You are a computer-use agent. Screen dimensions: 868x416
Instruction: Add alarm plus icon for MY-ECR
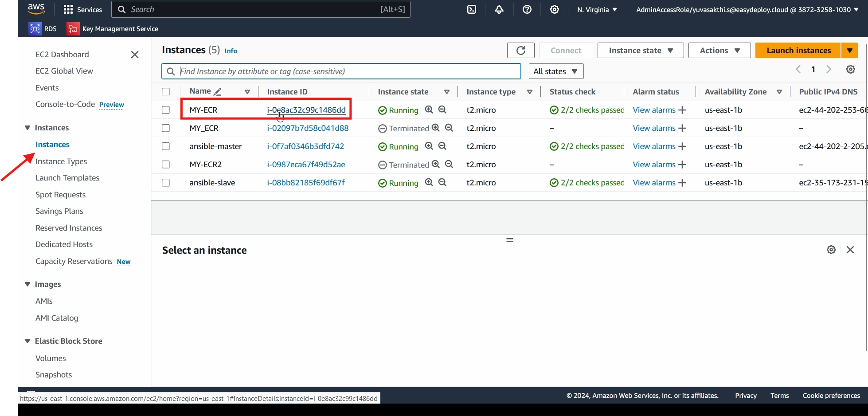[682, 110]
